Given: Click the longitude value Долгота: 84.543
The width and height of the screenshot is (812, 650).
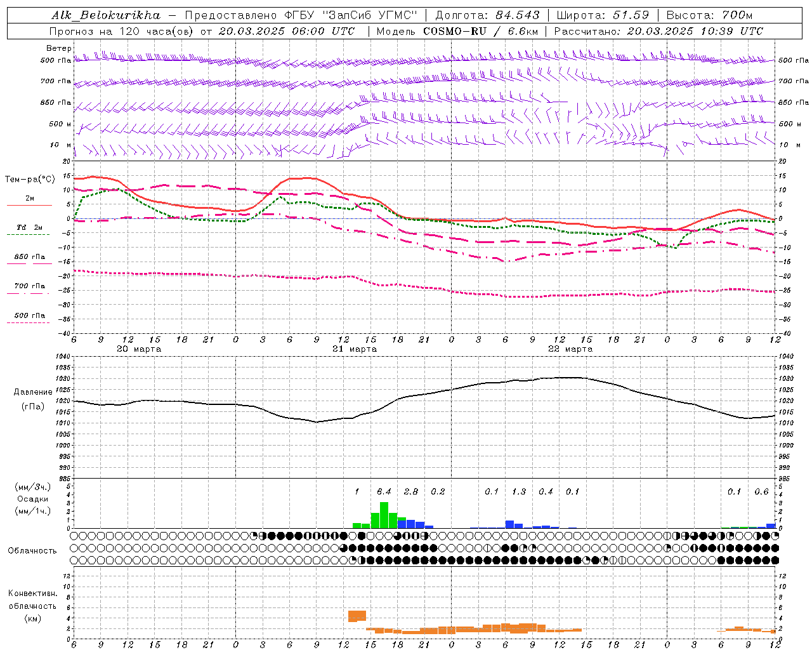Looking at the screenshot, I should point(488,15).
